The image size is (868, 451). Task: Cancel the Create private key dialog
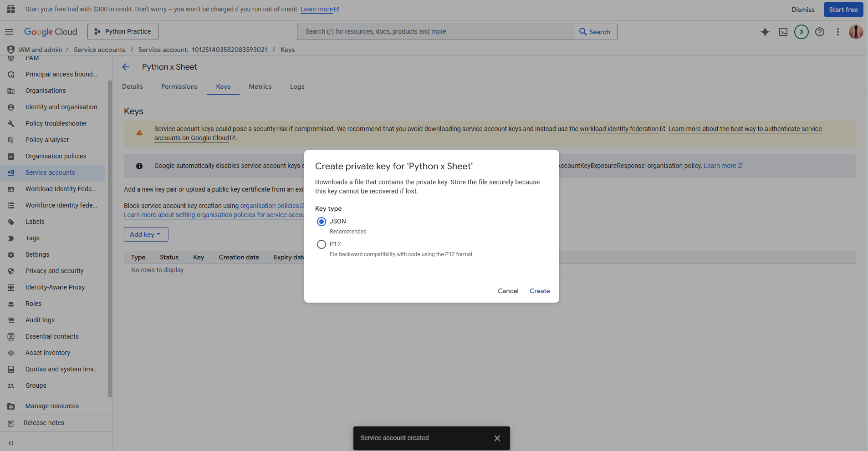[x=508, y=291]
